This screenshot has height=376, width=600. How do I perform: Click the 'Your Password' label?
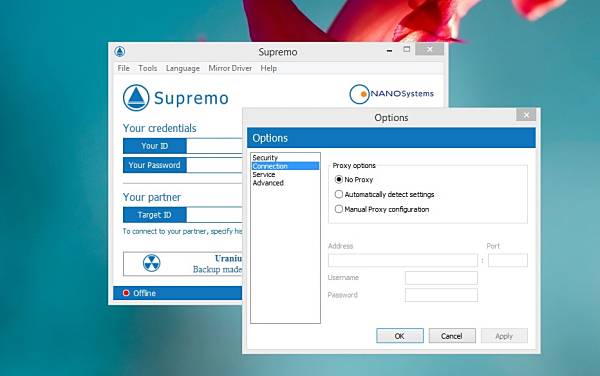coord(155,165)
